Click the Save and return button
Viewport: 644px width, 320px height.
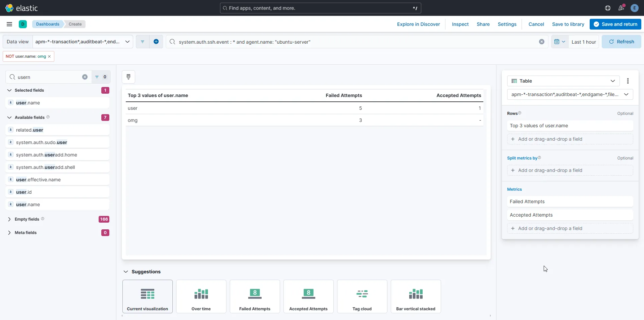615,24
